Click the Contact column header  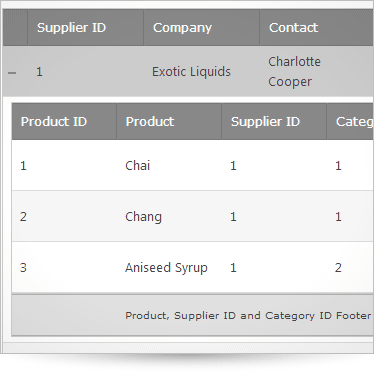tap(316, 28)
